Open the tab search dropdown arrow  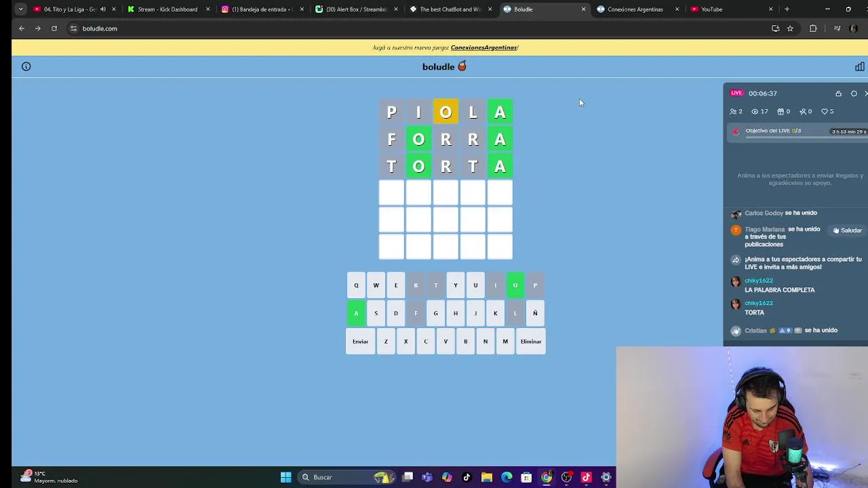(x=21, y=9)
